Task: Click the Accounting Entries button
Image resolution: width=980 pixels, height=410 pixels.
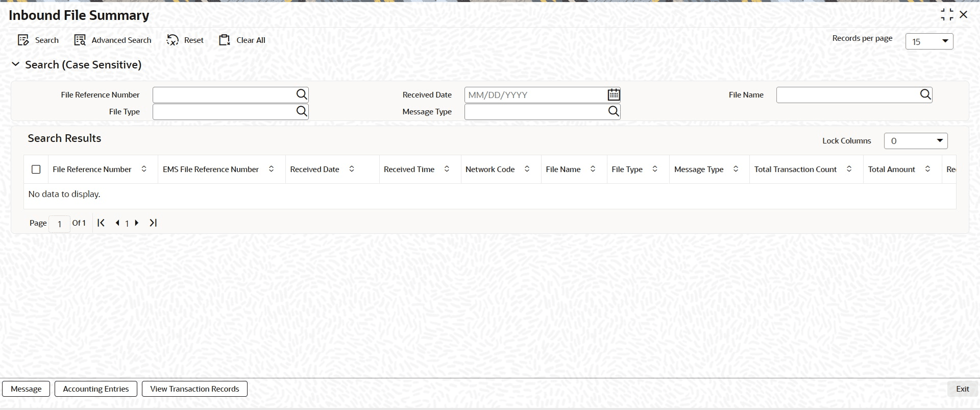Action: [96, 389]
